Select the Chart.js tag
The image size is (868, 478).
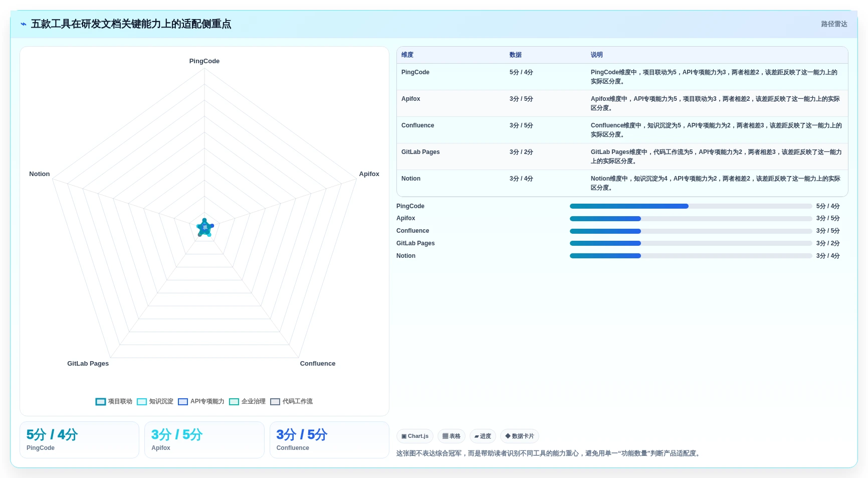point(415,436)
